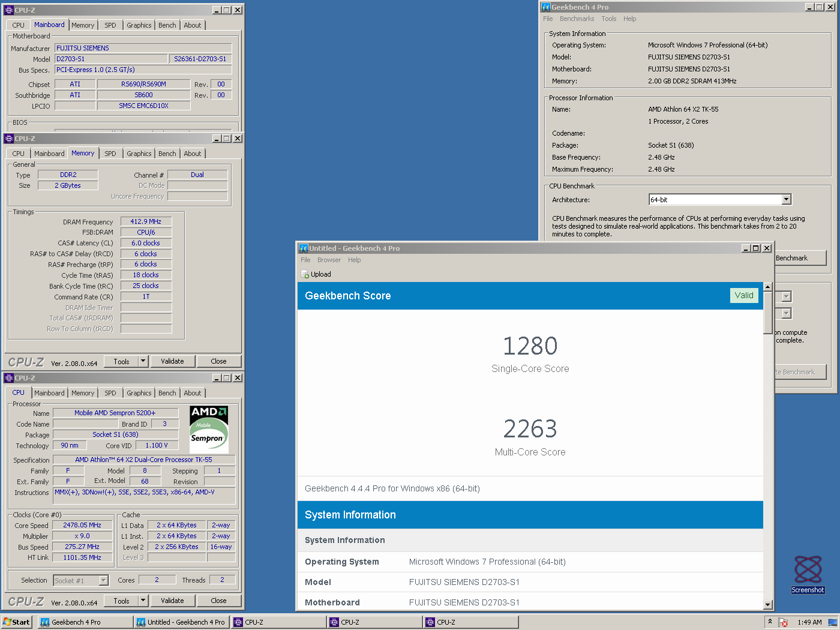Click Tools button in CPU window
This screenshot has height=630, width=840.
(x=121, y=601)
